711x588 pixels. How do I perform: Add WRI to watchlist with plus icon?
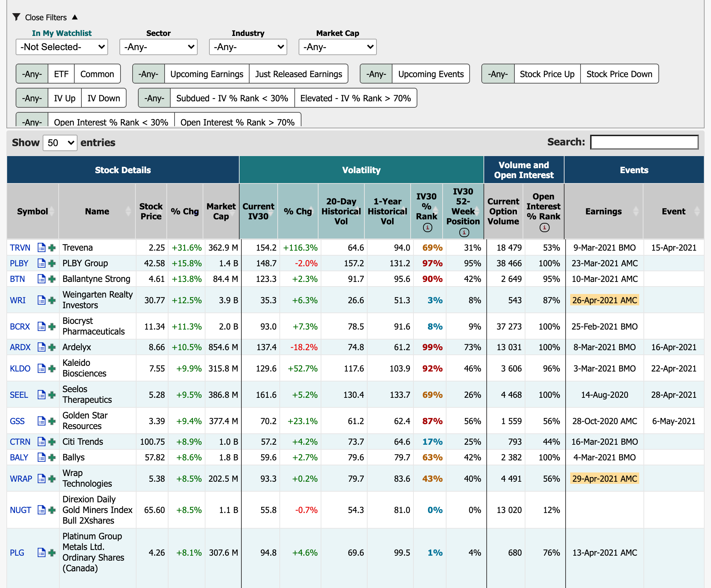(52, 300)
